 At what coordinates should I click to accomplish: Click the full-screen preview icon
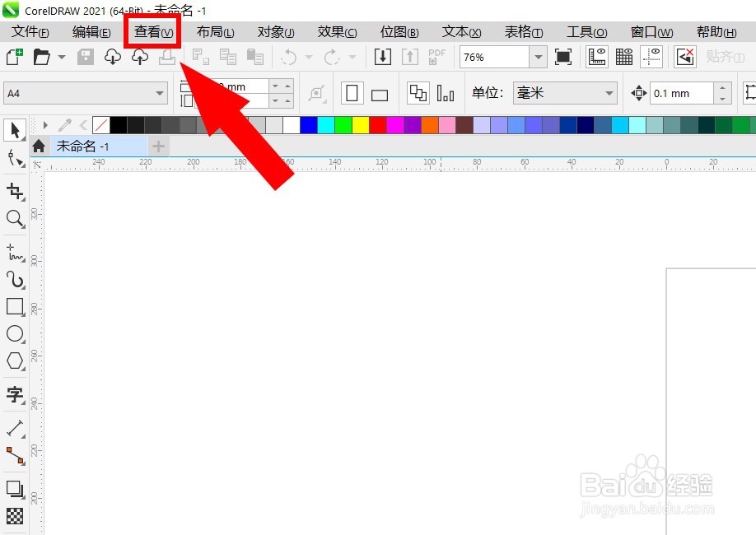click(x=563, y=57)
